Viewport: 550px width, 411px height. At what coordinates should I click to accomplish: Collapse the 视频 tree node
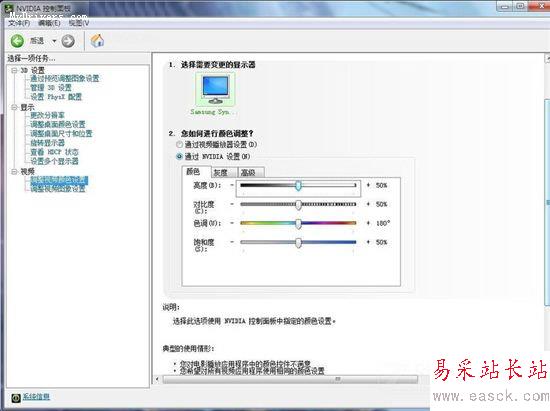[14, 171]
